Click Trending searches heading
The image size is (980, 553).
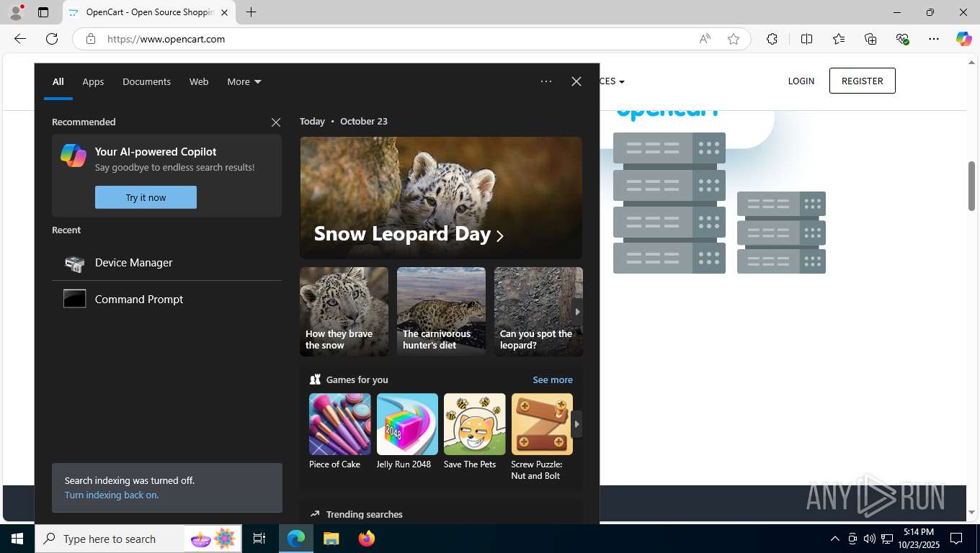click(364, 514)
